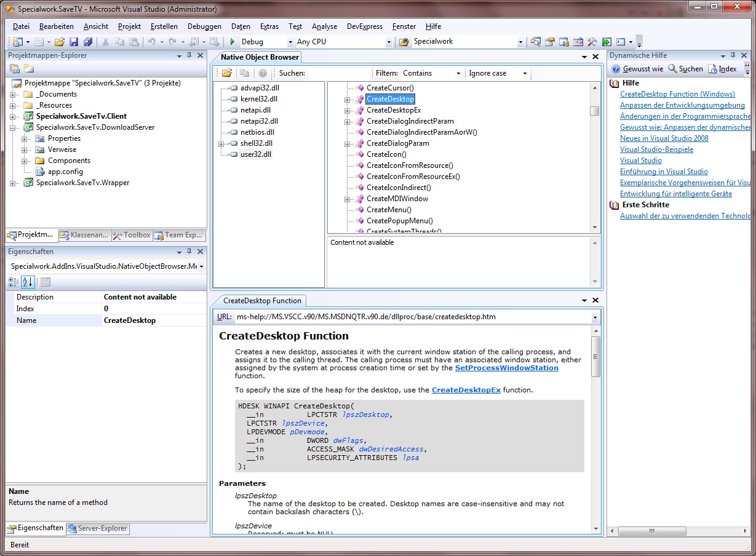Open the Eigenschaften object selector dropdown
The height and width of the screenshot is (556, 756).
point(202,266)
